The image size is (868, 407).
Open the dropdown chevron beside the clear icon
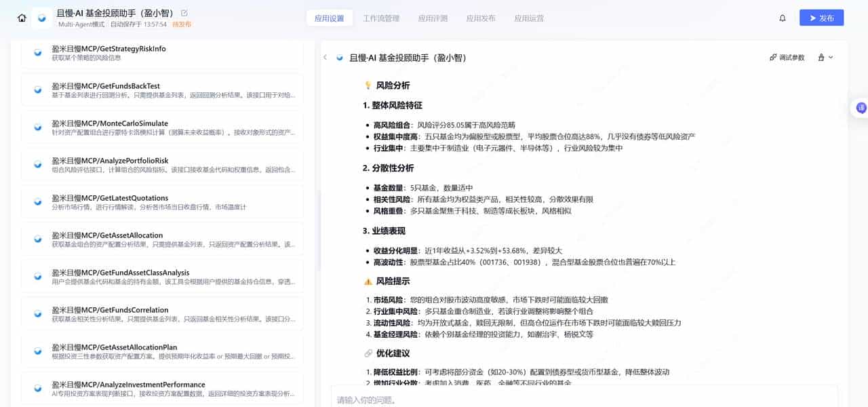(830, 57)
